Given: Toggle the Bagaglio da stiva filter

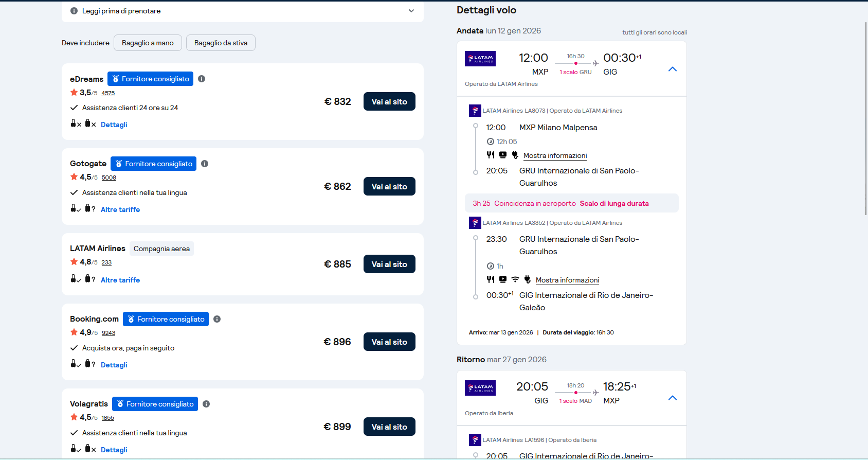Looking at the screenshot, I should pyautogui.click(x=221, y=43).
